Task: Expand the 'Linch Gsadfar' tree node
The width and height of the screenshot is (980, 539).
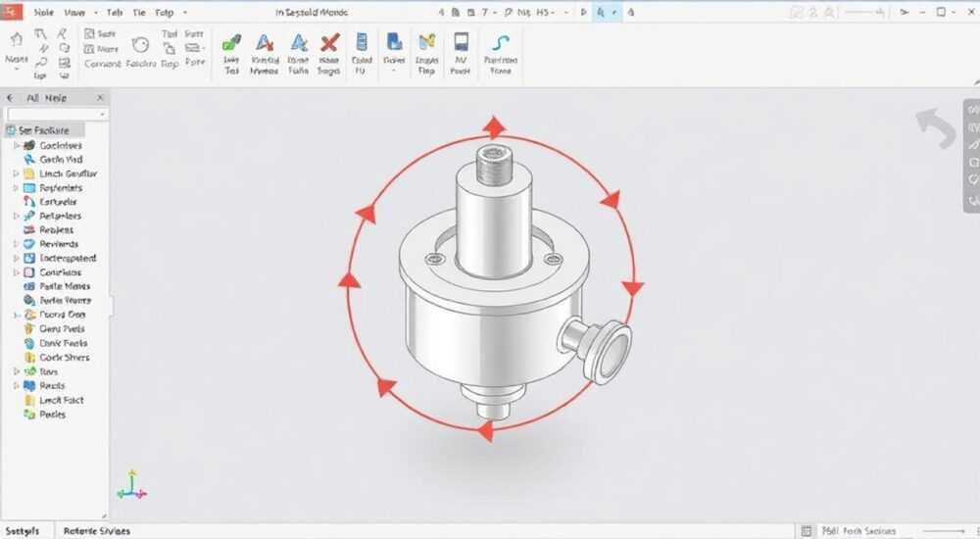Action: coord(17,173)
